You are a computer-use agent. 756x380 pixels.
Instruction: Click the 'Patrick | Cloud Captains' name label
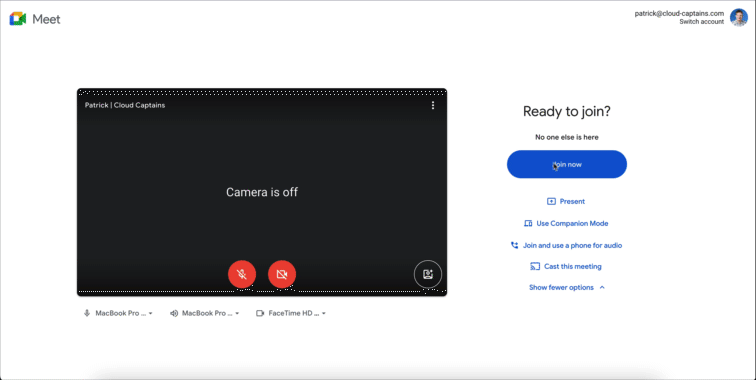tap(125, 105)
